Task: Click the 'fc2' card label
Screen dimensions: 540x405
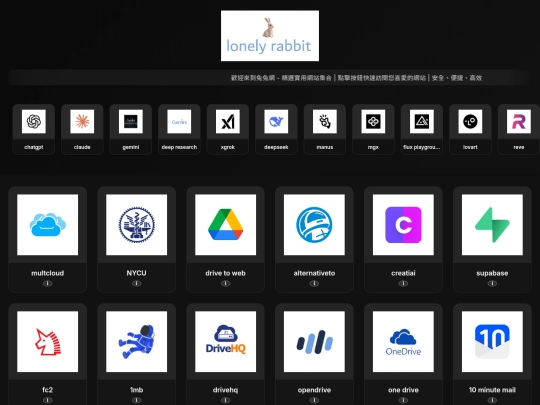Action: coord(48,390)
